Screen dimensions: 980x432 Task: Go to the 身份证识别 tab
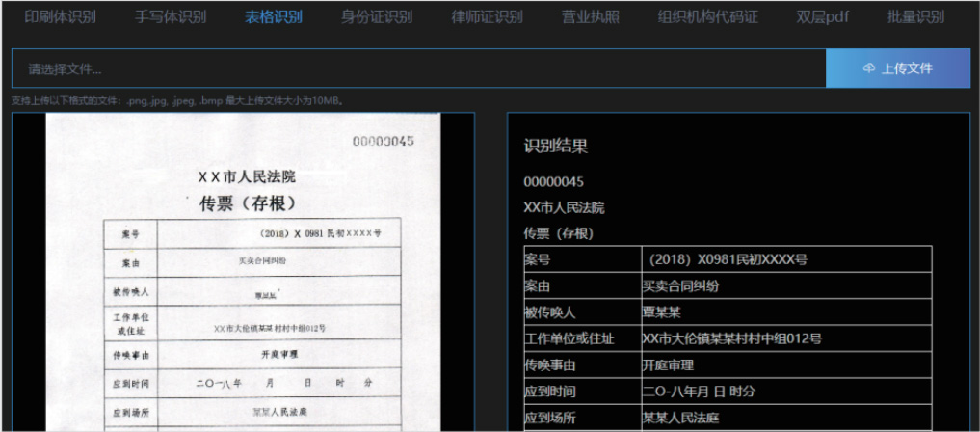point(377,17)
